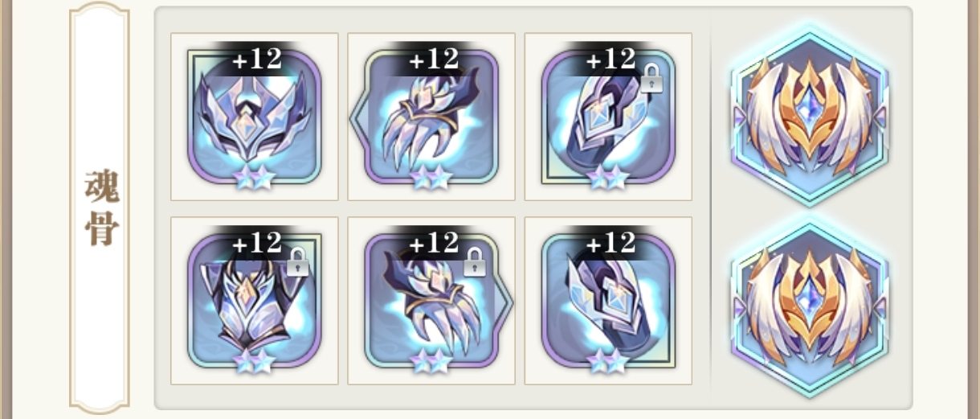The width and height of the screenshot is (980, 419).
Task: Tap the +12 level badge on the helmet
Action: (x=257, y=59)
